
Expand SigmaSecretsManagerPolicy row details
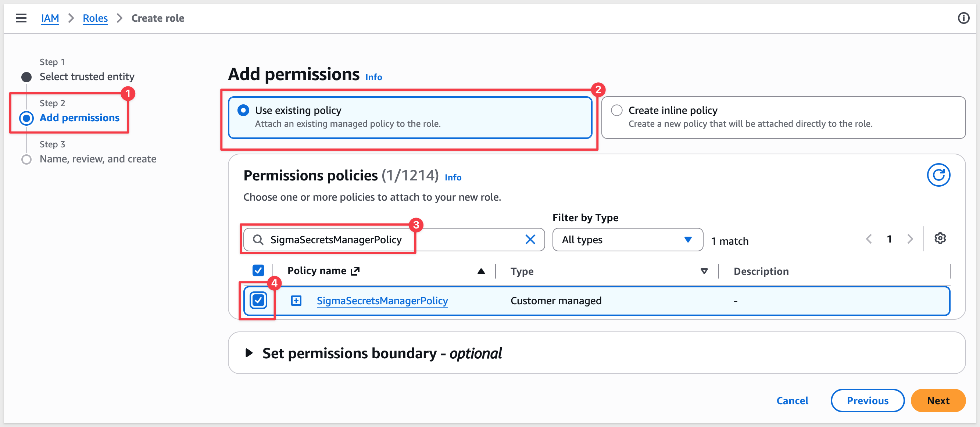point(296,300)
